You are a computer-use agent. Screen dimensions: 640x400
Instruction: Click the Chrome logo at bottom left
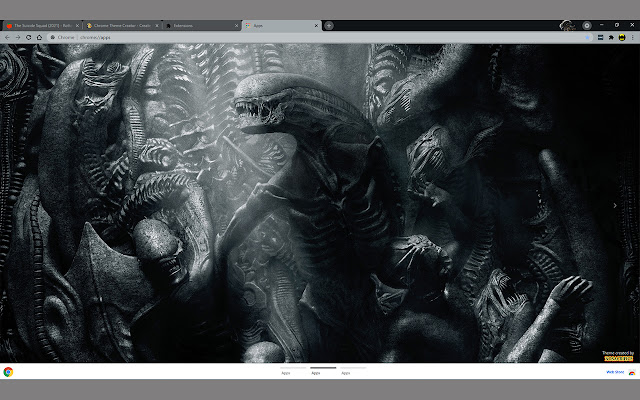click(8, 372)
